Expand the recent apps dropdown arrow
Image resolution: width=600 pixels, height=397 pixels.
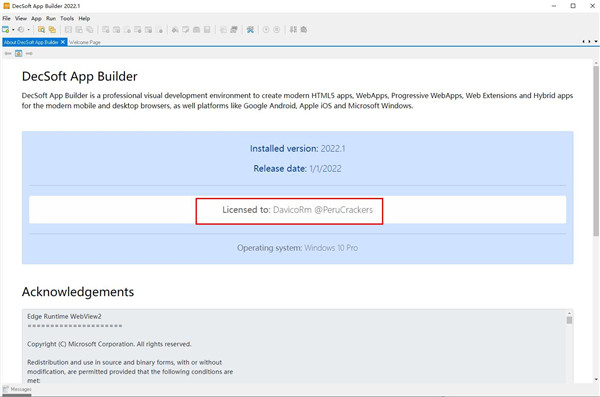(28, 29)
